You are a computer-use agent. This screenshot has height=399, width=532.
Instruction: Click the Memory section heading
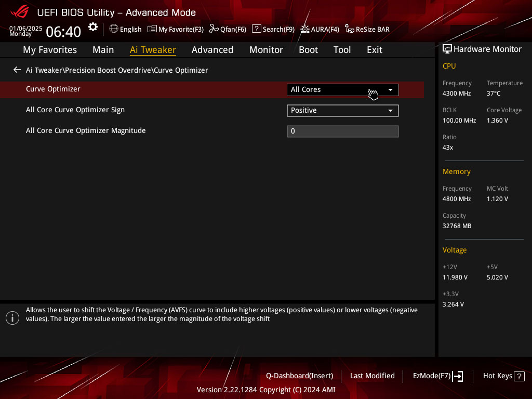coord(457,171)
